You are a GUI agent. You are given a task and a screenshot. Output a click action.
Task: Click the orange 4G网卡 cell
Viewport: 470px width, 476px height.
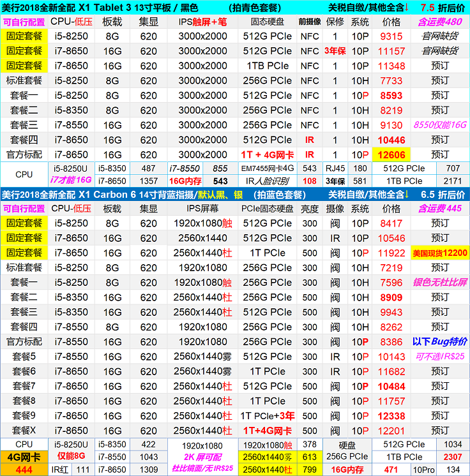(24, 457)
